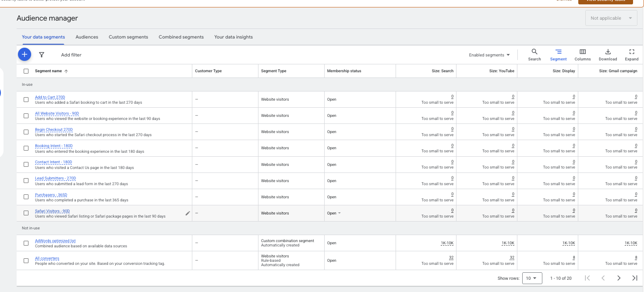The width and height of the screenshot is (644, 292).
Task: Open the Not applicable dropdown
Action: (611, 18)
